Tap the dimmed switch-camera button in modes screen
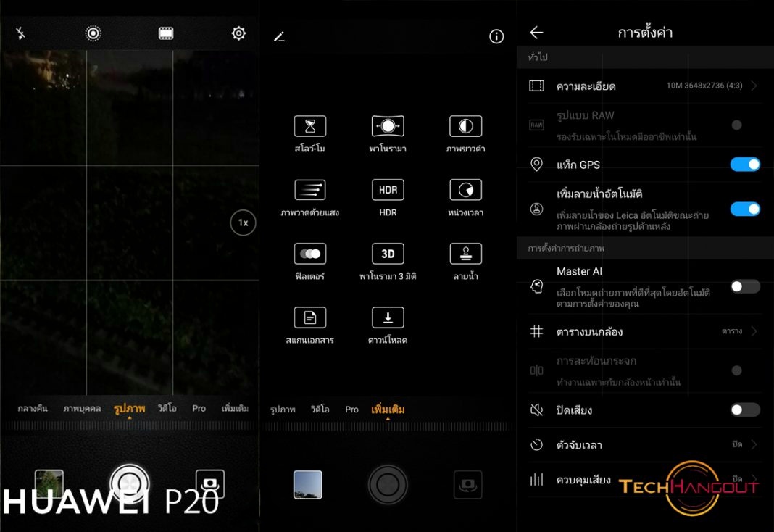This screenshot has height=532, width=774. (468, 485)
